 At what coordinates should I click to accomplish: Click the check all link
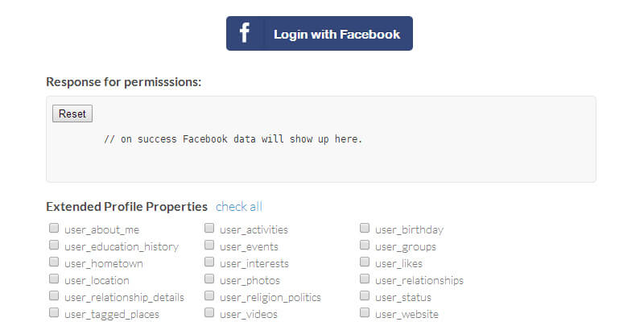(x=239, y=206)
